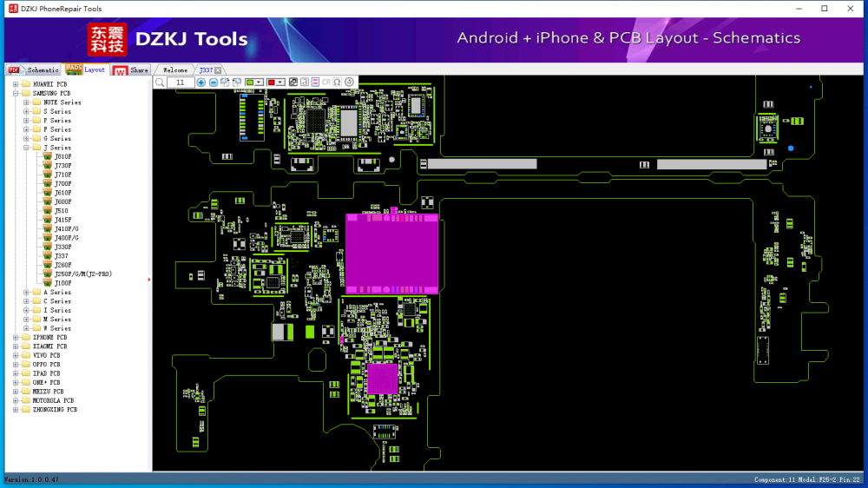
Task: Click the green color swatch in toolbar
Action: tap(250, 82)
